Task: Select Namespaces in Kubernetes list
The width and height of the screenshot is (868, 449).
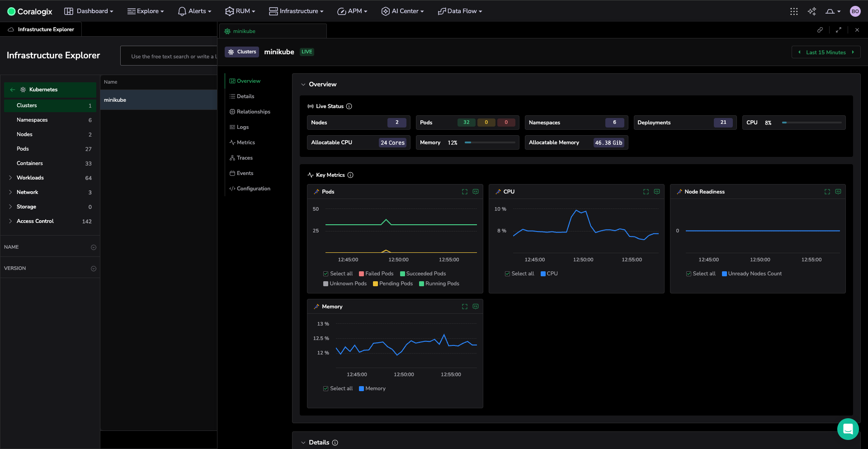Action: point(50,120)
